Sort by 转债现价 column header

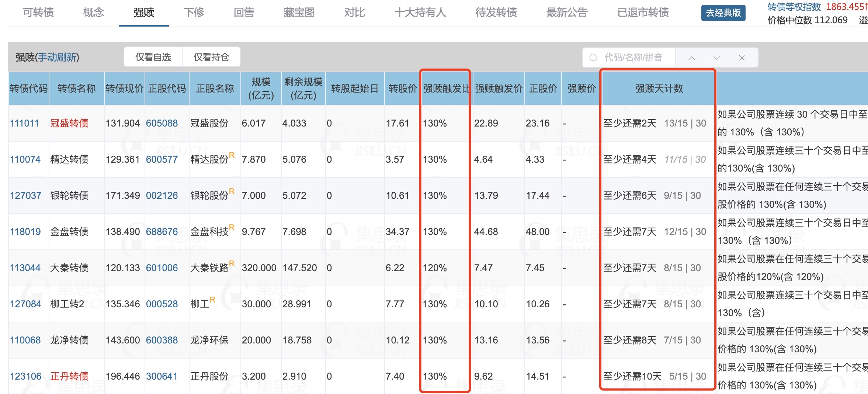pyautogui.click(x=124, y=89)
